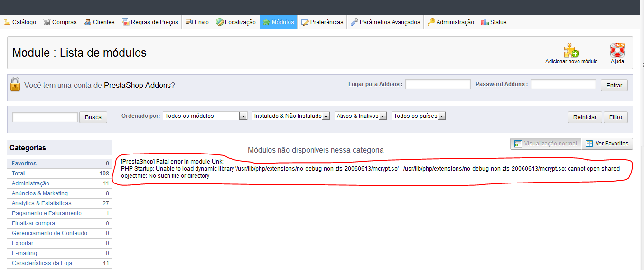Open the Ativos & Inativos dropdown
This screenshot has height=270, width=644.
coord(361,116)
